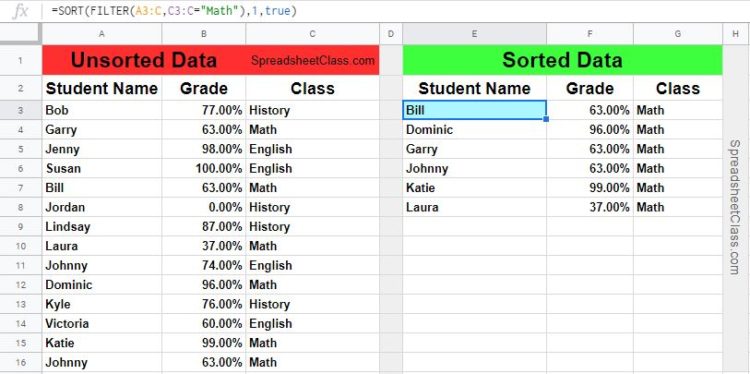Screen dimensions: 750x374
Task: Select 'Johnny' in the sorted list
Action: (x=474, y=168)
